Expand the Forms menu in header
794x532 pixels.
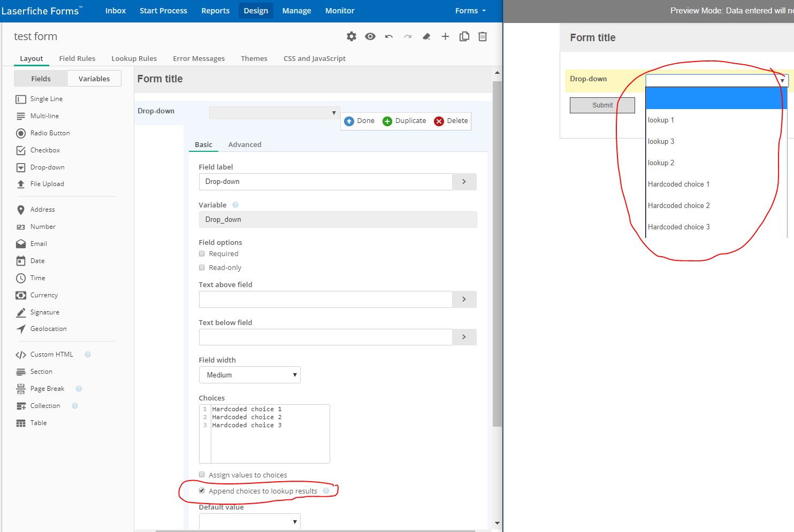[470, 11]
